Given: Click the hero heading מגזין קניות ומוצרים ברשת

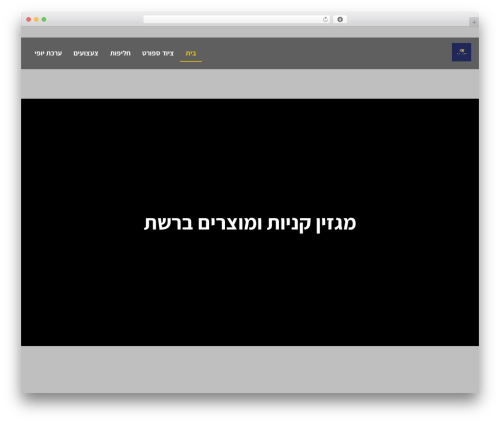Looking at the screenshot, I should (250, 223).
